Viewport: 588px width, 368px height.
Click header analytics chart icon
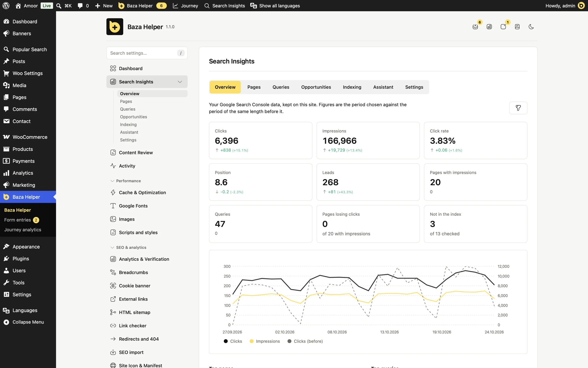pyautogui.click(x=489, y=26)
